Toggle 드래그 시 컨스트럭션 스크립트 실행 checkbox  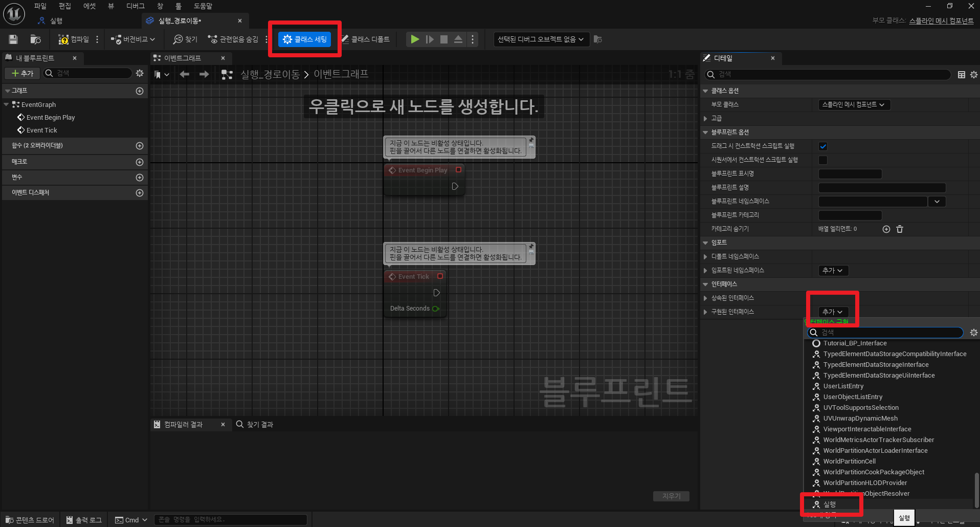coord(823,146)
